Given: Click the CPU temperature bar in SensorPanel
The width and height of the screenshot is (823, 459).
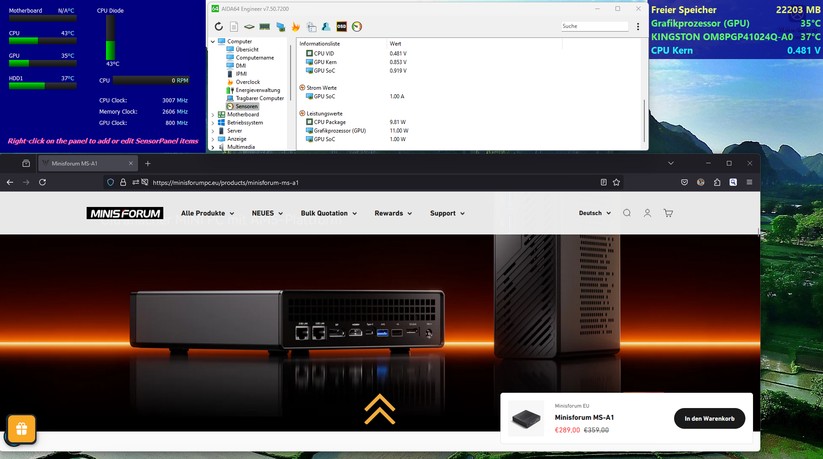Looking at the screenshot, I should (43, 40).
